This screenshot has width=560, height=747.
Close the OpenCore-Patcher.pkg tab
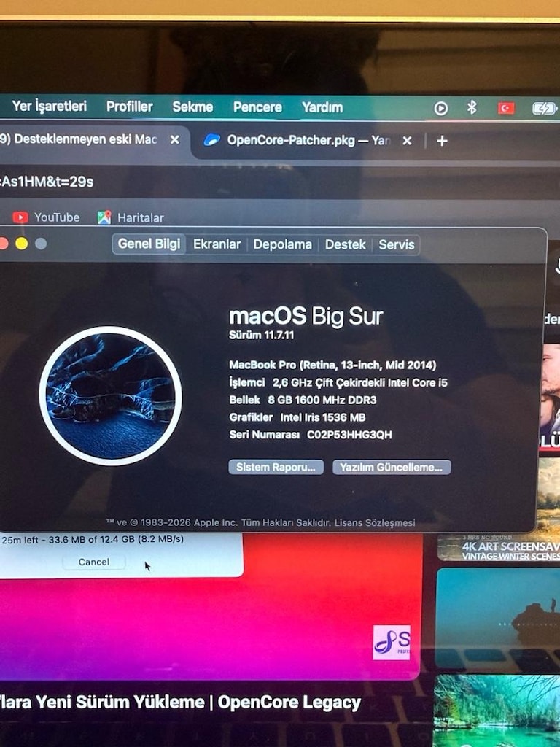pos(407,141)
